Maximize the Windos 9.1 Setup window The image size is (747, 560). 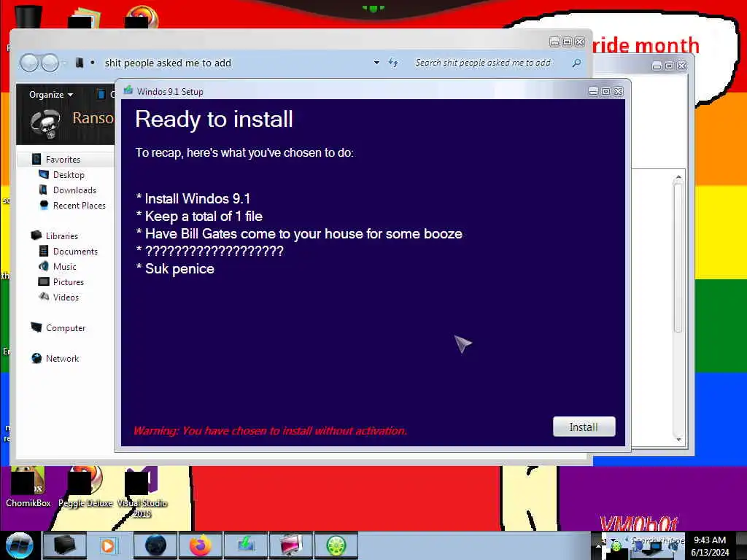605,91
